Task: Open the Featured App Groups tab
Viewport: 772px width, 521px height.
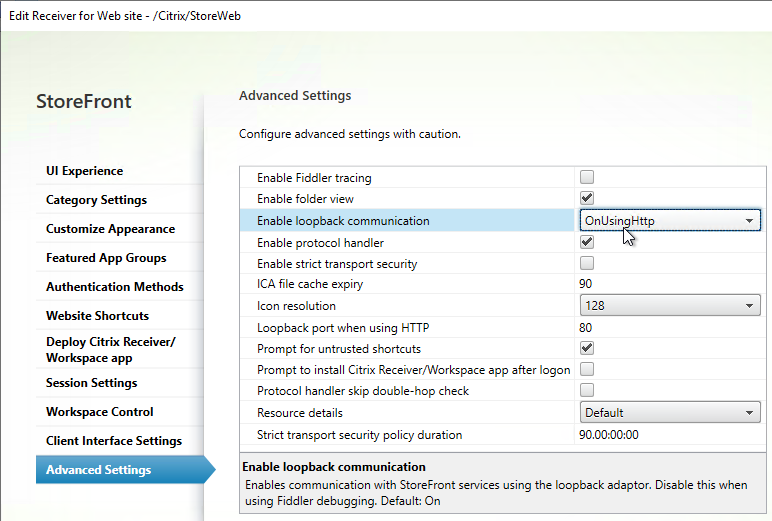Action: (x=106, y=258)
